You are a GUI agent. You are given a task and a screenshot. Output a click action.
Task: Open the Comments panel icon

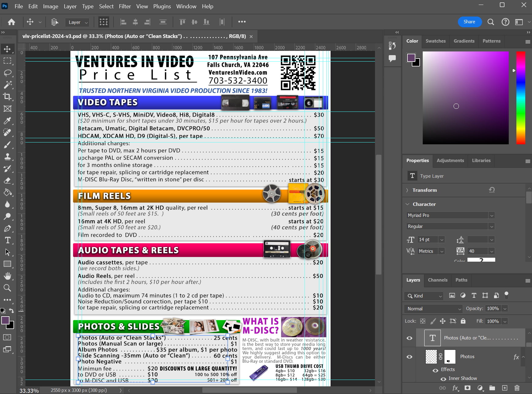[392, 58]
